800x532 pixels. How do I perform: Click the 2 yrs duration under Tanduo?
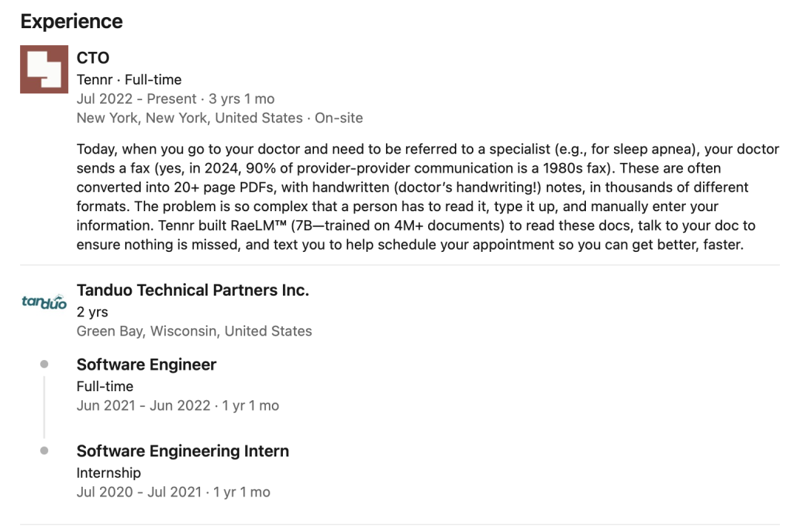(93, 312)
